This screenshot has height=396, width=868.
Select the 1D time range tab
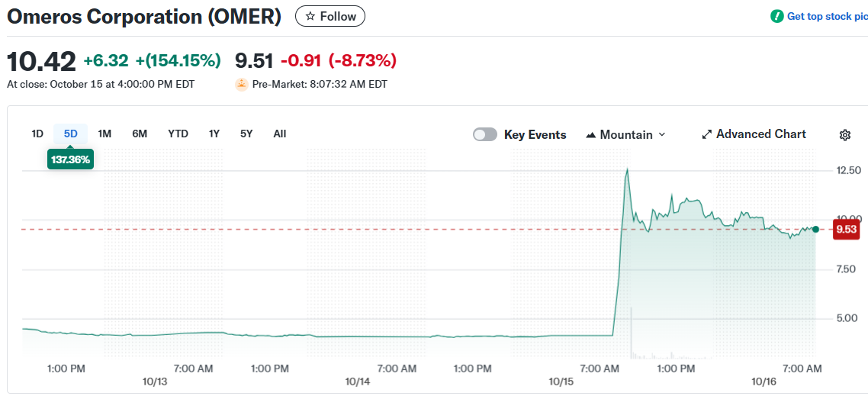[x=37, y=134]
